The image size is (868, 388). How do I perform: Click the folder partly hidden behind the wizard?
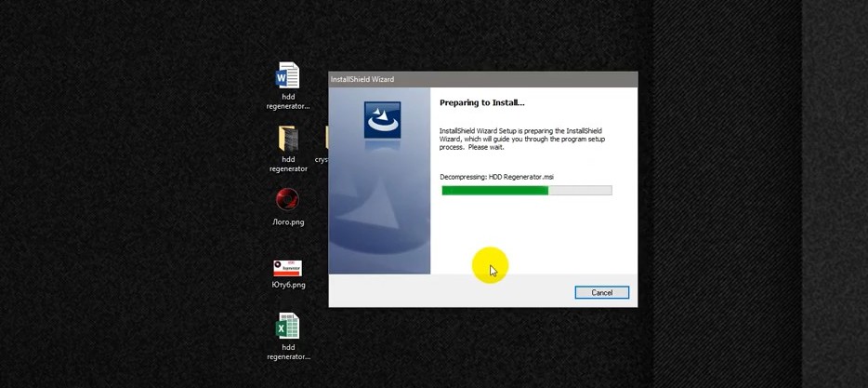(x=326, y=139)
